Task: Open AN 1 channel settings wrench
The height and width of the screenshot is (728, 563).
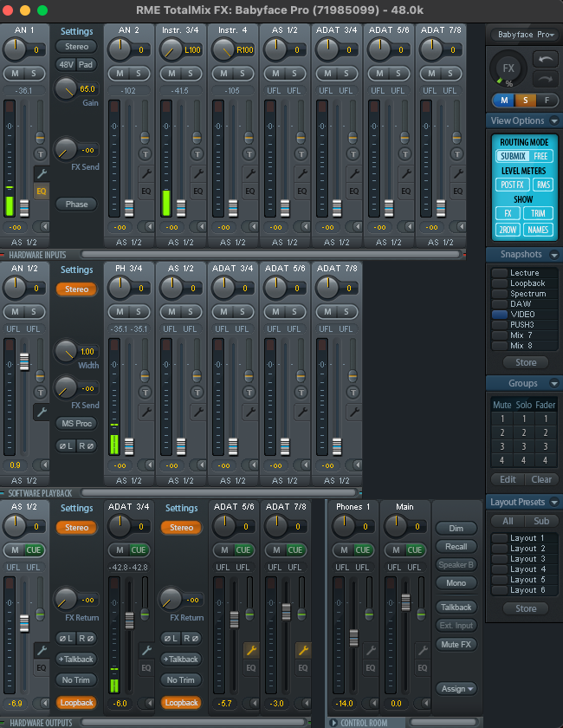Action: coord(41,173)
